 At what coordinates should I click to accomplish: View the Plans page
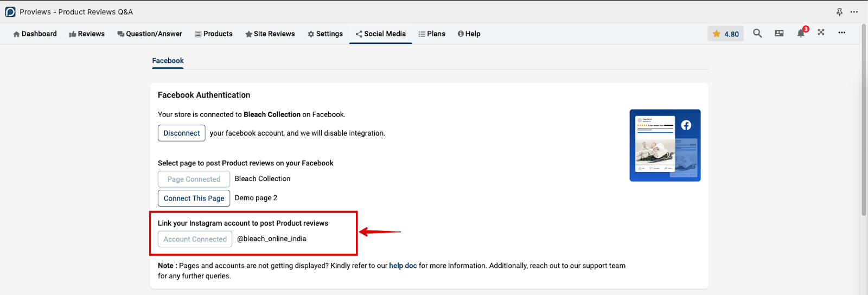point(432,34)
